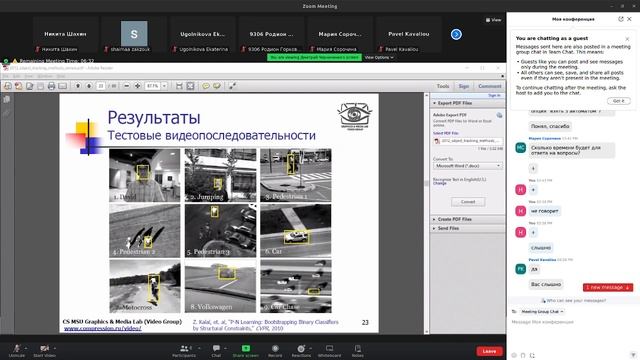Jump to the 1 new message button
Viewport: 640px width, 360px height.
pos(608,287)
